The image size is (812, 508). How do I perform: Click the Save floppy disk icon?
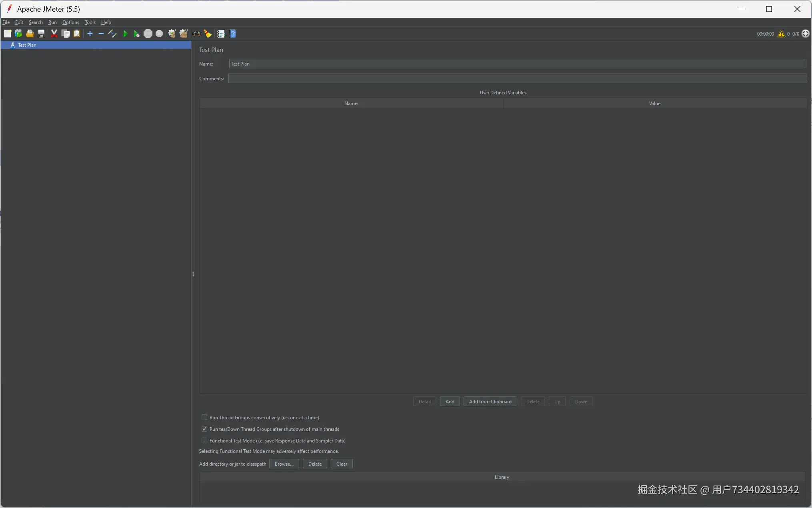click(41, 34)
